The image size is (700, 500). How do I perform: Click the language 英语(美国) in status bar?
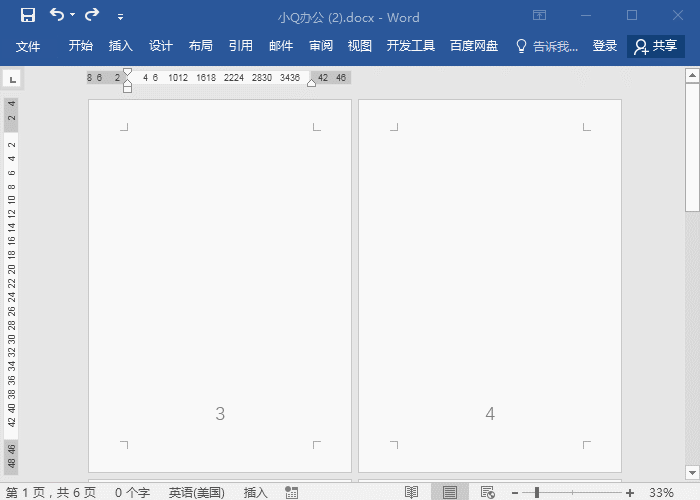pos(196,492)
